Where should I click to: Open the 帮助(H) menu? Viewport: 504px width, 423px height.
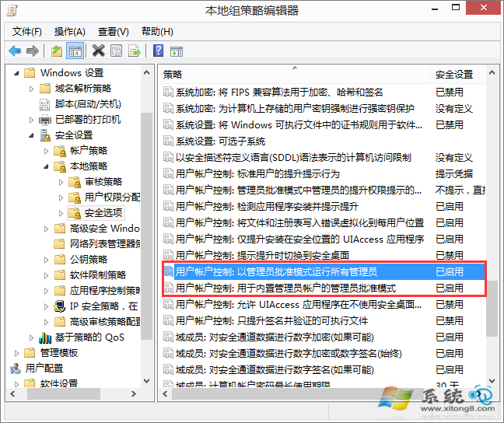click(157, 32)
